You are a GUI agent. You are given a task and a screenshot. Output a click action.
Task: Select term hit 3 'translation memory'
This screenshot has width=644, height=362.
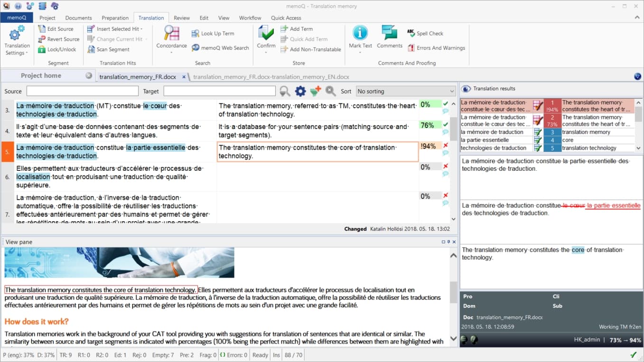coord(547,132)
